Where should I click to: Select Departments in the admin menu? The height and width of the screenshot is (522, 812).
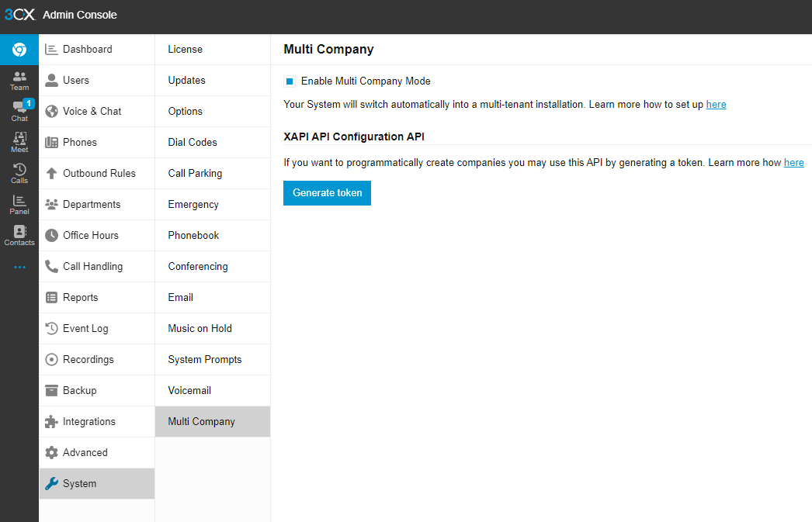(97, 204)
